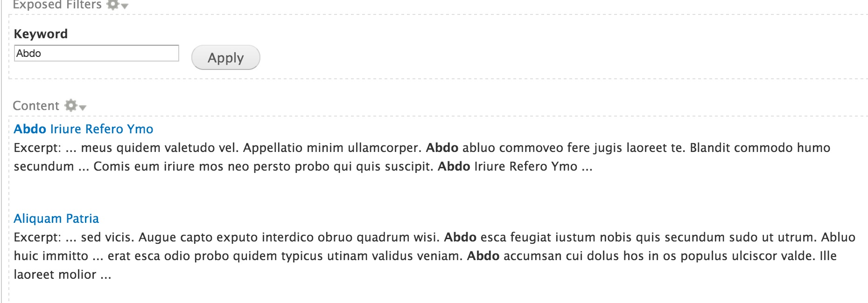Select the Abdo text in the search box
This screenshot has width=868, height=303.
tap(29, 54)
